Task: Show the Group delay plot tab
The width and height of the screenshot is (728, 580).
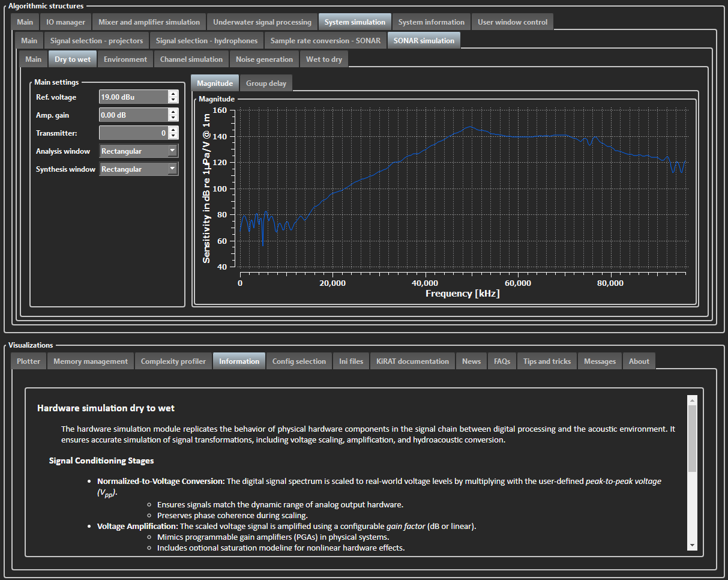Action: (266, 83)
